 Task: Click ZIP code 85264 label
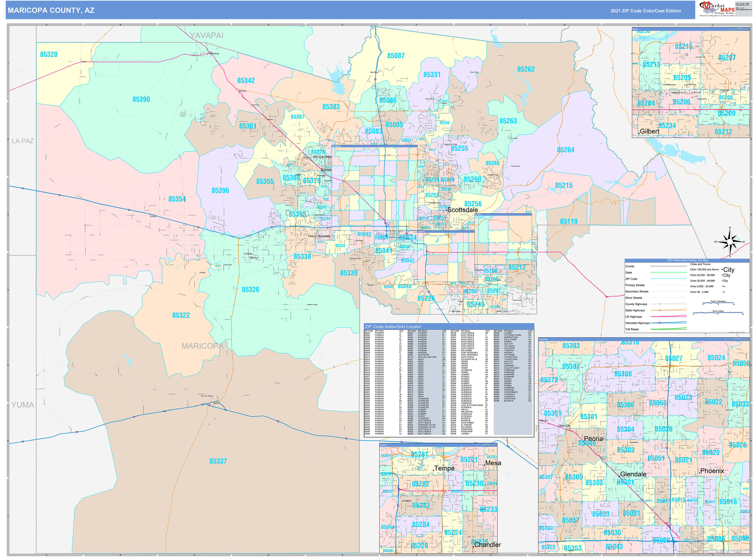point(566,150)
